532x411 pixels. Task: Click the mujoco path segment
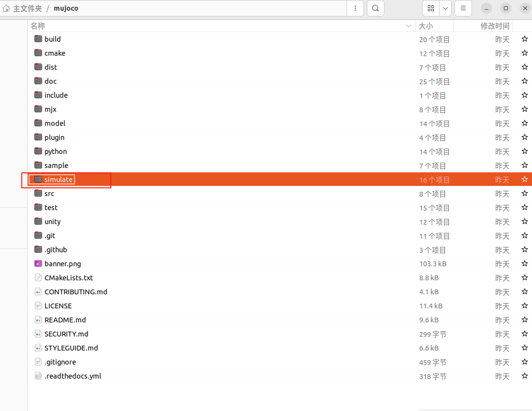pyautogui.click(x=66, y=8)
